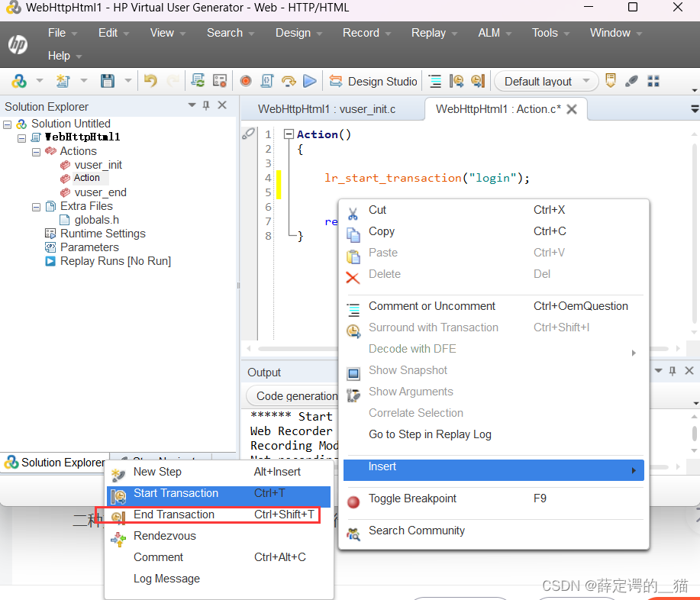The height and width of the screenshot is (600, 700).
Task: Close the Action.c editor tab
Action: pyautogui.click(x=572, y=109)
